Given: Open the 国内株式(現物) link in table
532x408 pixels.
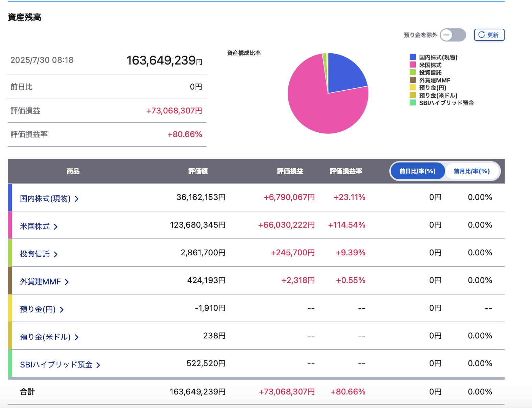Looking at the screenshot, I should tap(45, 199).
